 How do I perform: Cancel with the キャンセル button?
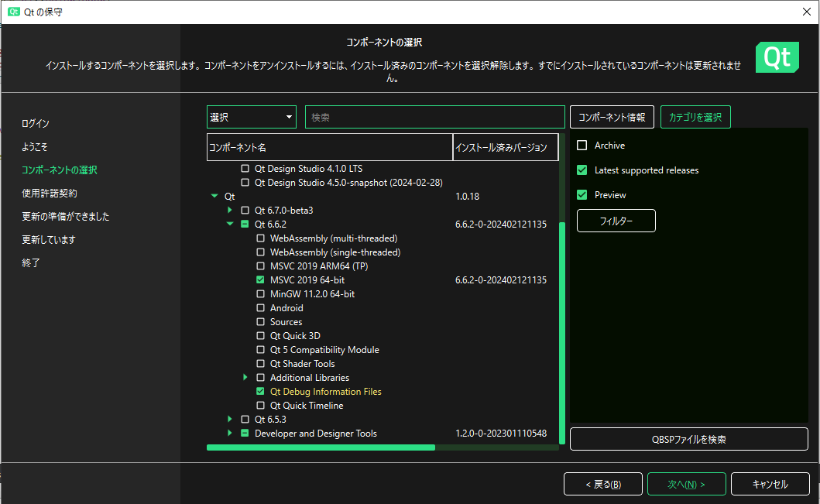770,484
